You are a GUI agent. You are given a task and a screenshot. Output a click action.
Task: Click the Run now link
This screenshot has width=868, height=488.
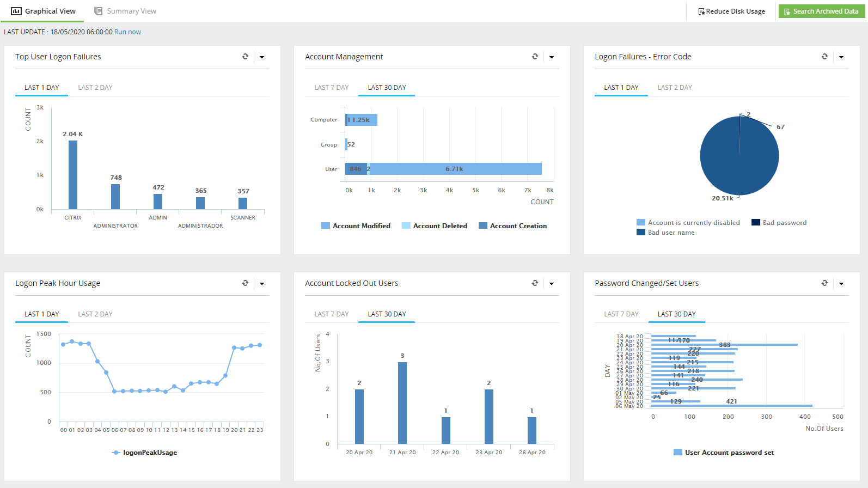coord(127,32)
